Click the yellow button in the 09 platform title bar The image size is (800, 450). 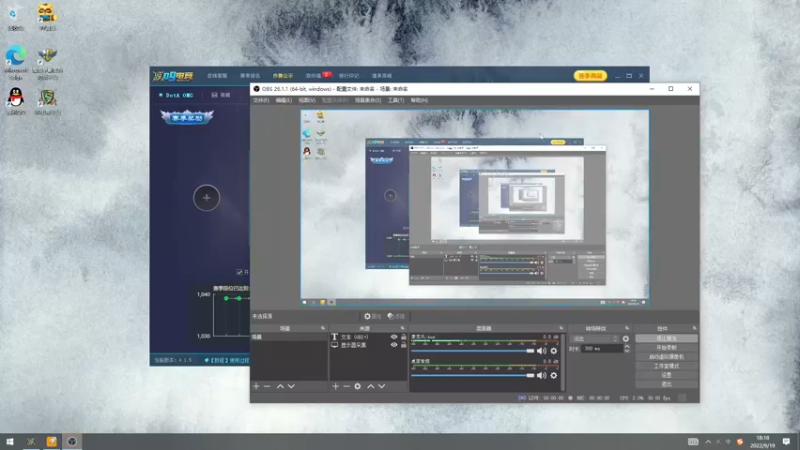tap(590, 76)
